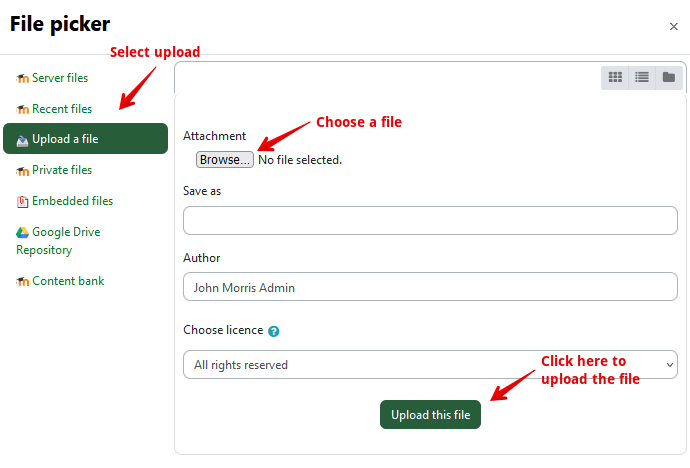Select the Upload a file tab

pos(85,139)
